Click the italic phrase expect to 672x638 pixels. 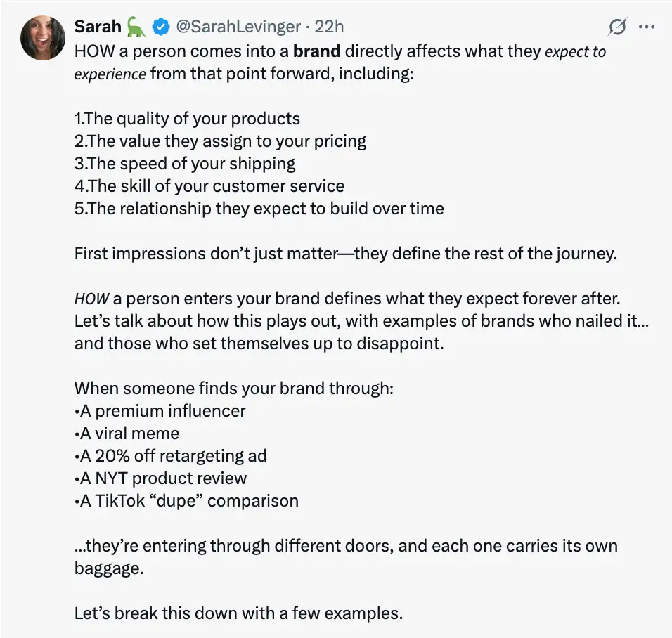click(575, 51)
